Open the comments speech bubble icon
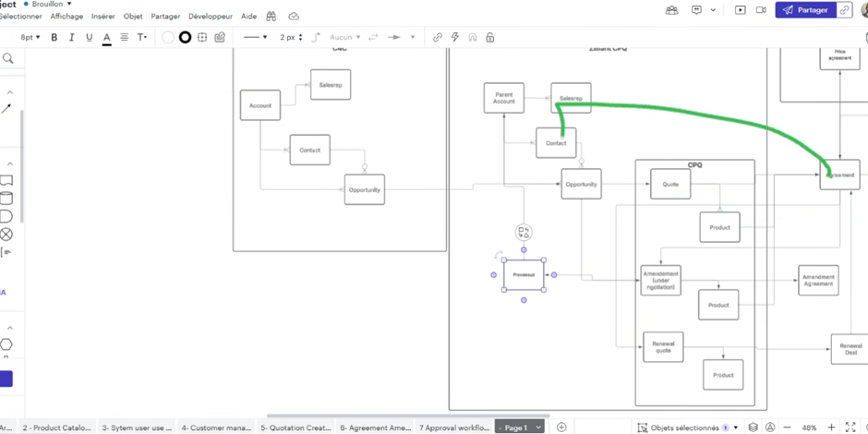This screenshot has height=434, width=868. click(x=696, y=10)
